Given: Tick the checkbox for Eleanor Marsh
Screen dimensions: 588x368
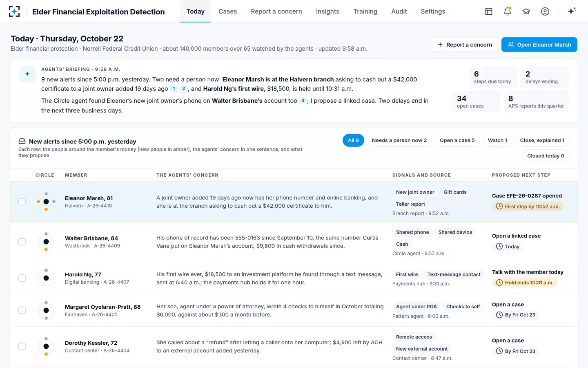Looking at the screenshot, I should (22, 202).
